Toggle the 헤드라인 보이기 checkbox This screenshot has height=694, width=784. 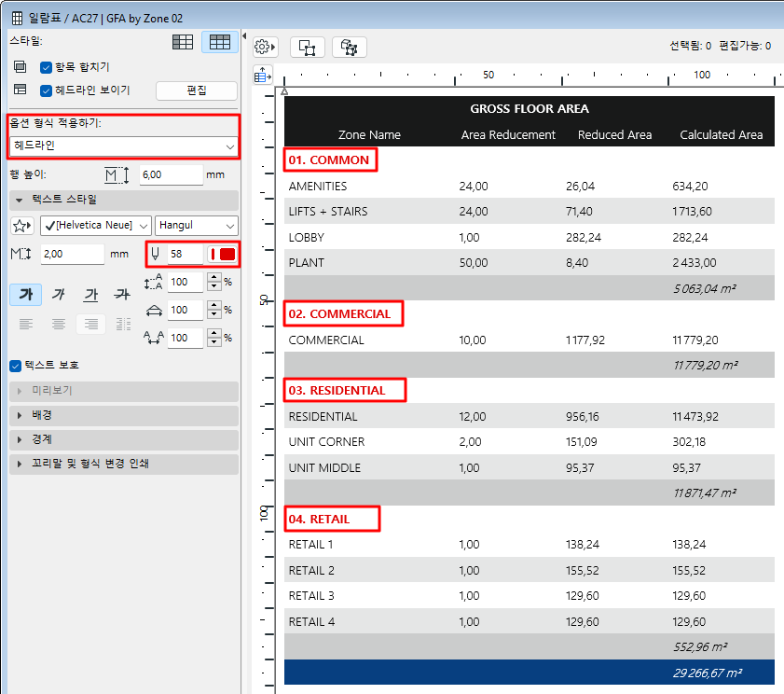46,90
